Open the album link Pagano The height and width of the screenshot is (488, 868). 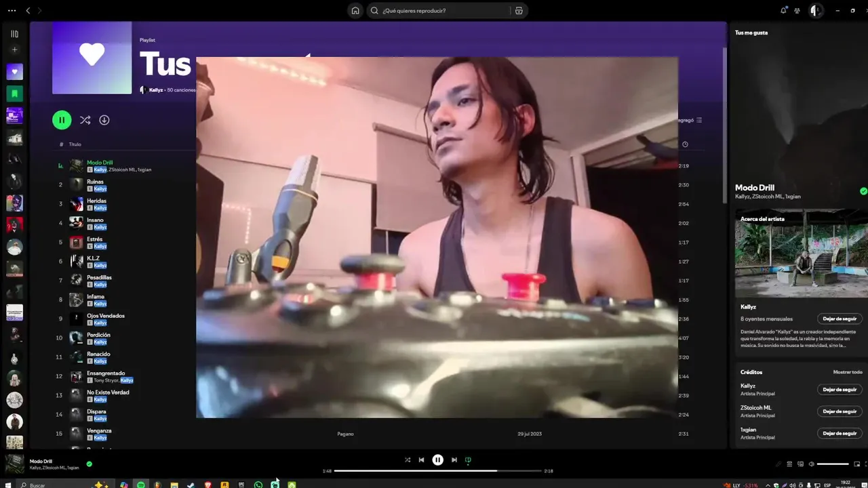click(x=345, y=434)
